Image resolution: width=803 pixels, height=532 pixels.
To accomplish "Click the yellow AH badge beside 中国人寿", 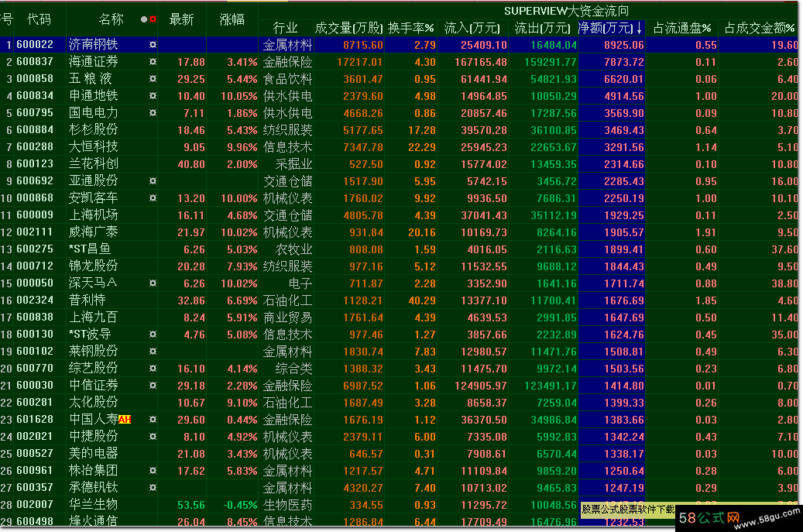I will [x=125, y=420].
